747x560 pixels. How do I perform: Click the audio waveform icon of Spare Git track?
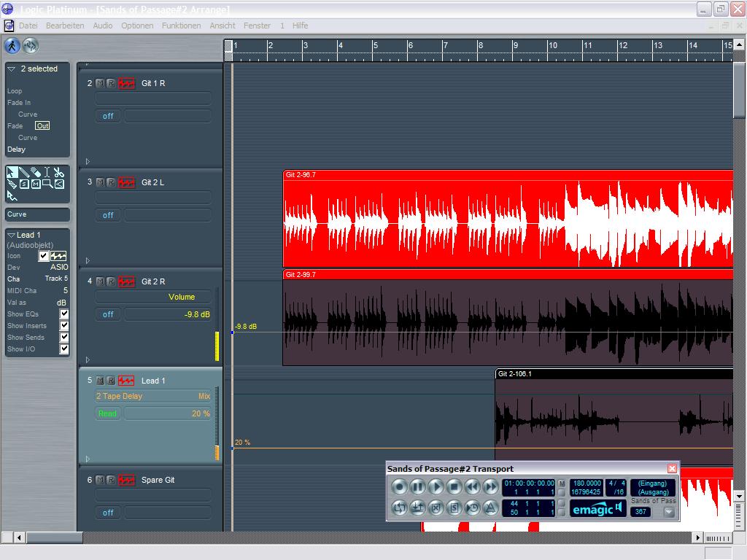(x=126, y=480)
